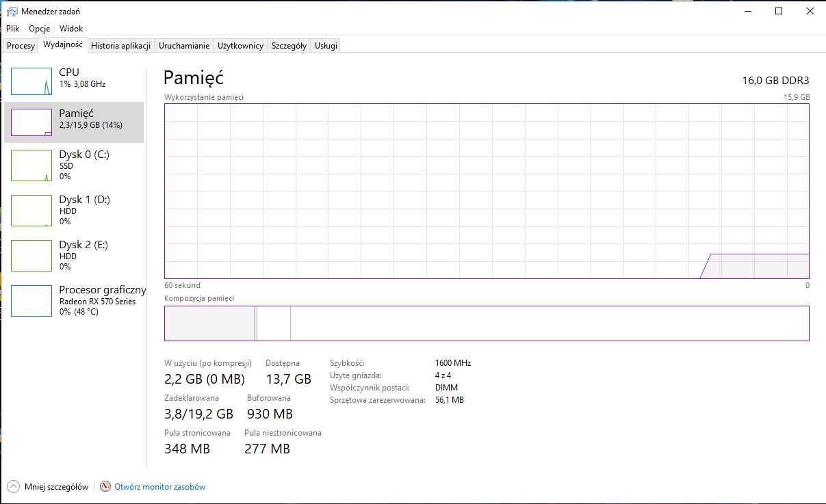Click the 277 MB Pula niestronicowana value
This screenshot has width=826, height=504.
pos(267,449)
